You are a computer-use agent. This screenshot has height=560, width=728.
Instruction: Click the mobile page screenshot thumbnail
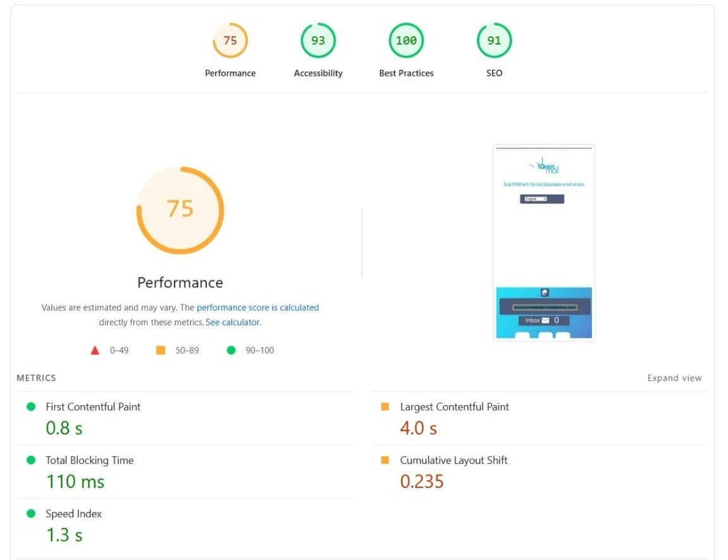pos(543,242)
